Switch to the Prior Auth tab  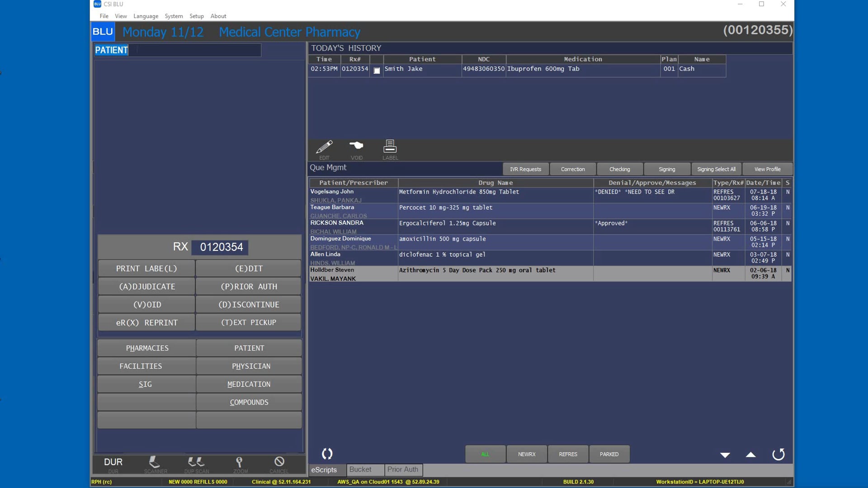coord(402,470)
